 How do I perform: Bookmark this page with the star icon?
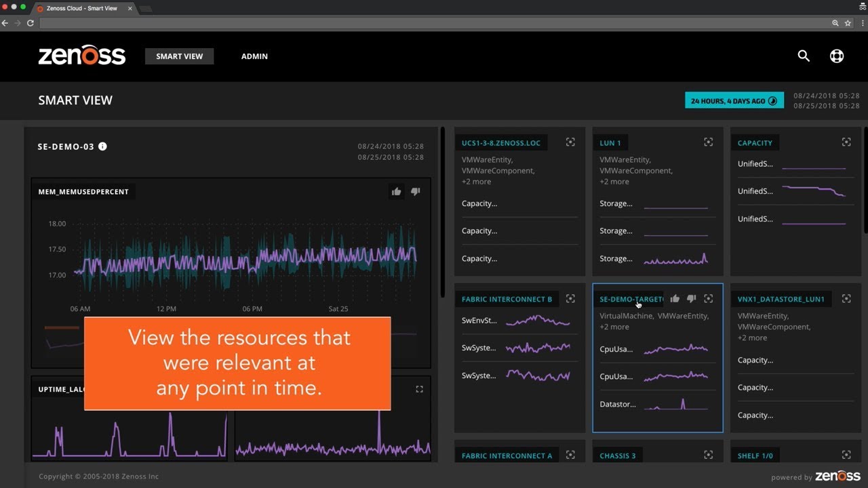(848, 23)
